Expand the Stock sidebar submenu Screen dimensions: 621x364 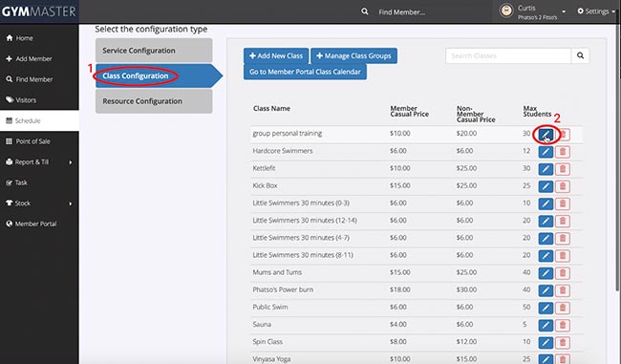pos(71,203)
